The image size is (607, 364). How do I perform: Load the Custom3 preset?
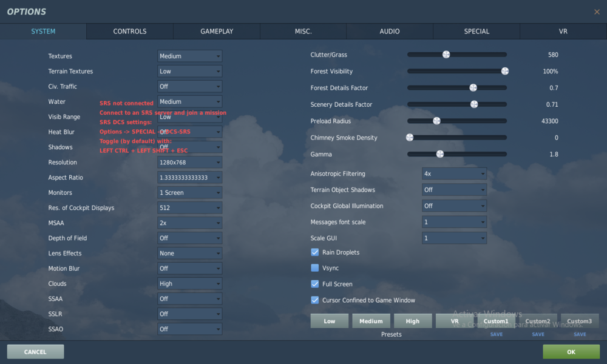(580, 321)
